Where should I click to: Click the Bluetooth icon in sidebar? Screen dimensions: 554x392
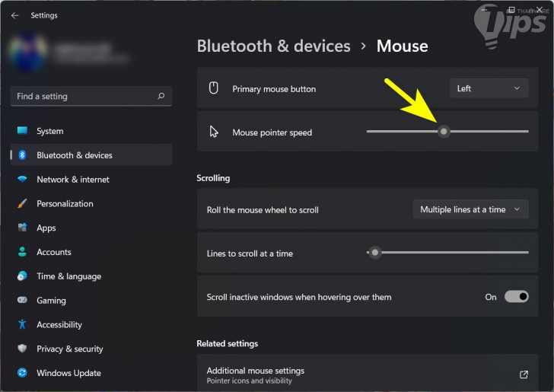point(22,155)
